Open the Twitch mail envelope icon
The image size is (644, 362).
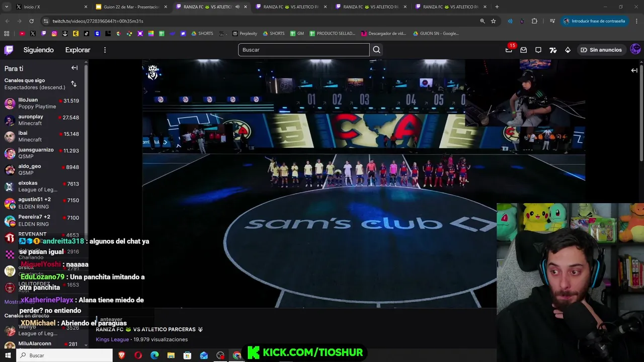(523, 50)
